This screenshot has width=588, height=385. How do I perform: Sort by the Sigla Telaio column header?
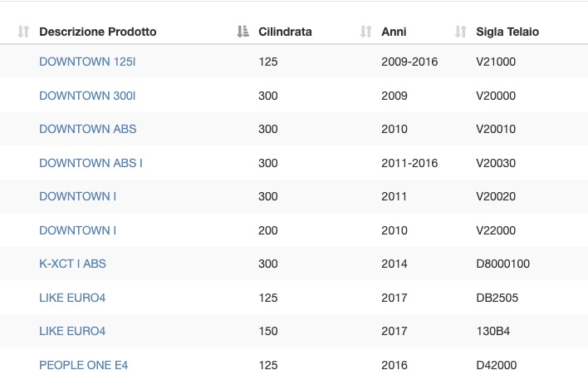(507, 32)
